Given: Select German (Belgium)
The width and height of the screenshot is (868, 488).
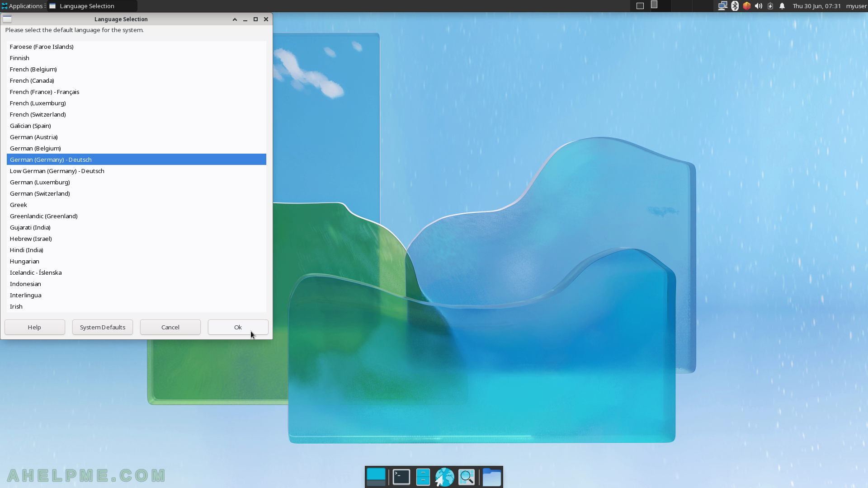Looking at the screenshot, I should click(137, 148).
